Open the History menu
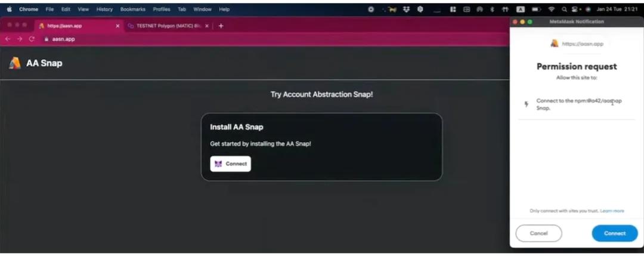 (x=104, y=9)
